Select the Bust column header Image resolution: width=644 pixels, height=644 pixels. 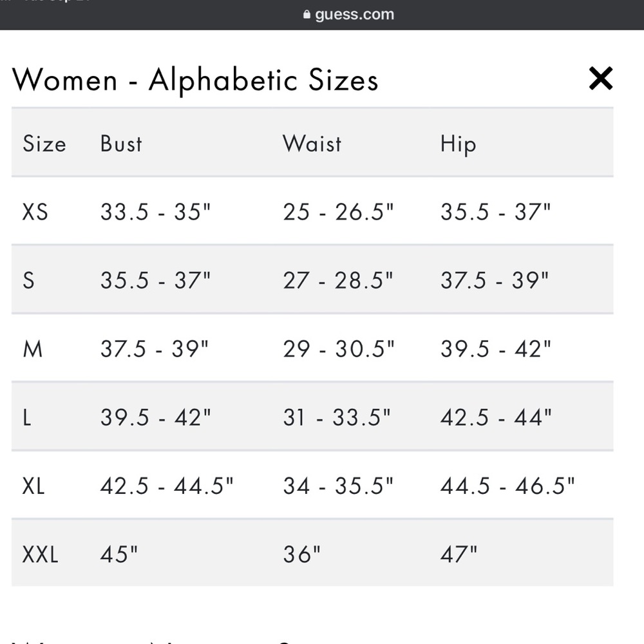click(121, 144)
